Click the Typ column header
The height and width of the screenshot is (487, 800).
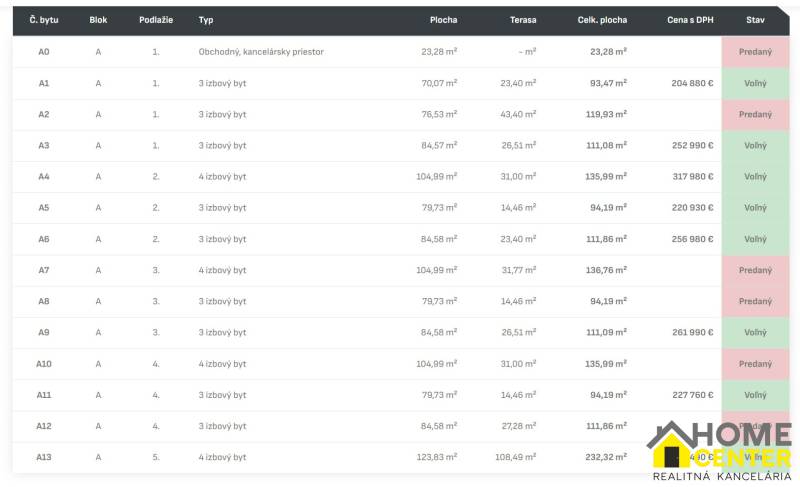(x=206, y=20)
